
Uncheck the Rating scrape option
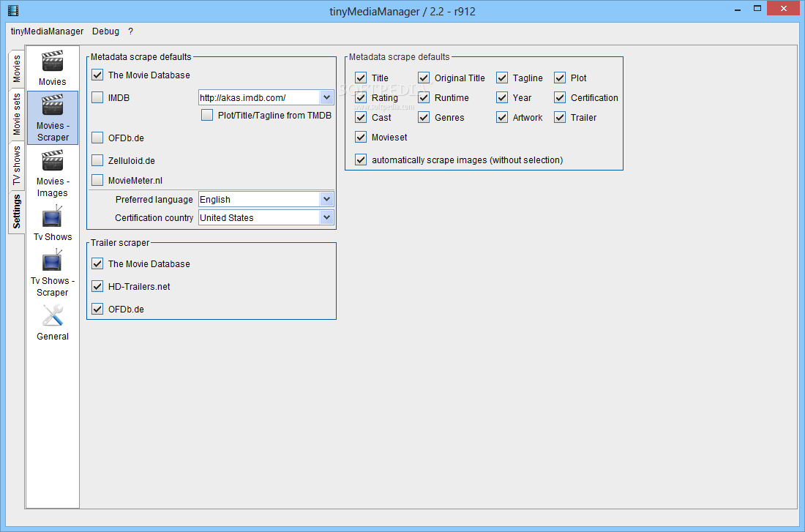tap(361, 97)
